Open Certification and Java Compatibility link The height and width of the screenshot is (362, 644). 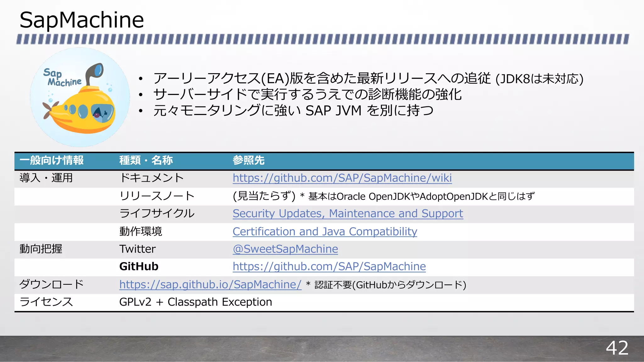point(325,231)
